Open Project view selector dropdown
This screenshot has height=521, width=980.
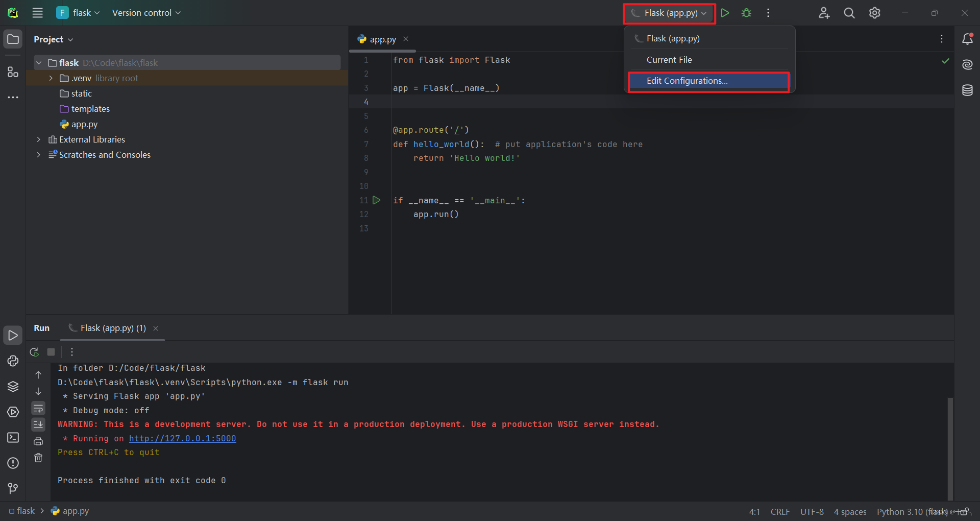53,39
